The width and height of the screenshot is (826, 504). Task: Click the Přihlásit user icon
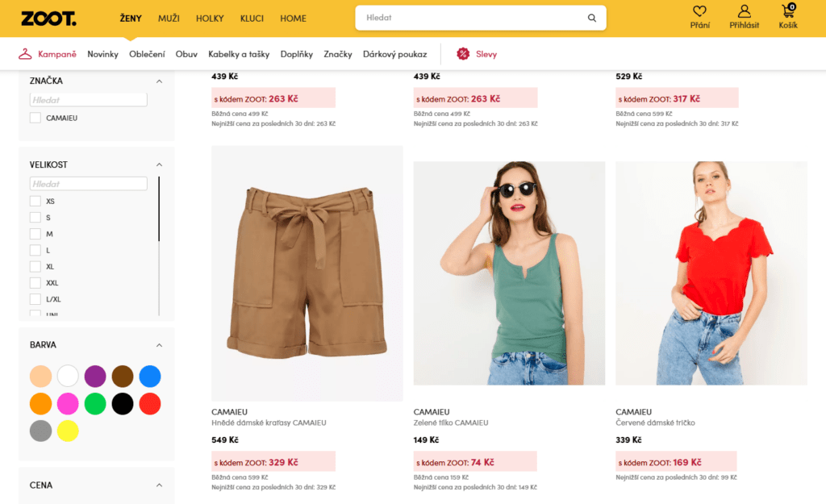(744, 11)
